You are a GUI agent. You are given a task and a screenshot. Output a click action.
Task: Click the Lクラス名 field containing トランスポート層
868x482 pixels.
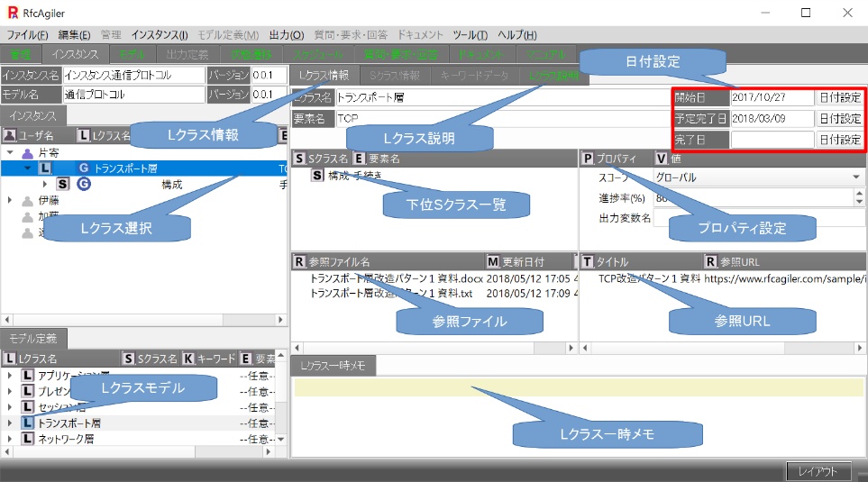(503, 97)
